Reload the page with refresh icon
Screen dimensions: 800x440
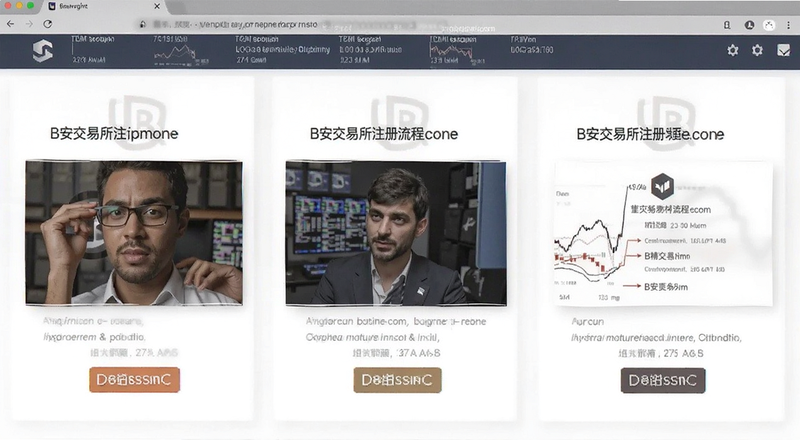(x=47, y=24)
